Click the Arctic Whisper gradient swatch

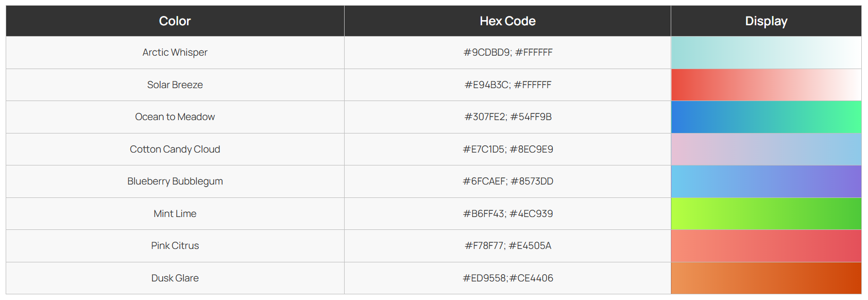tap(766, 53)
